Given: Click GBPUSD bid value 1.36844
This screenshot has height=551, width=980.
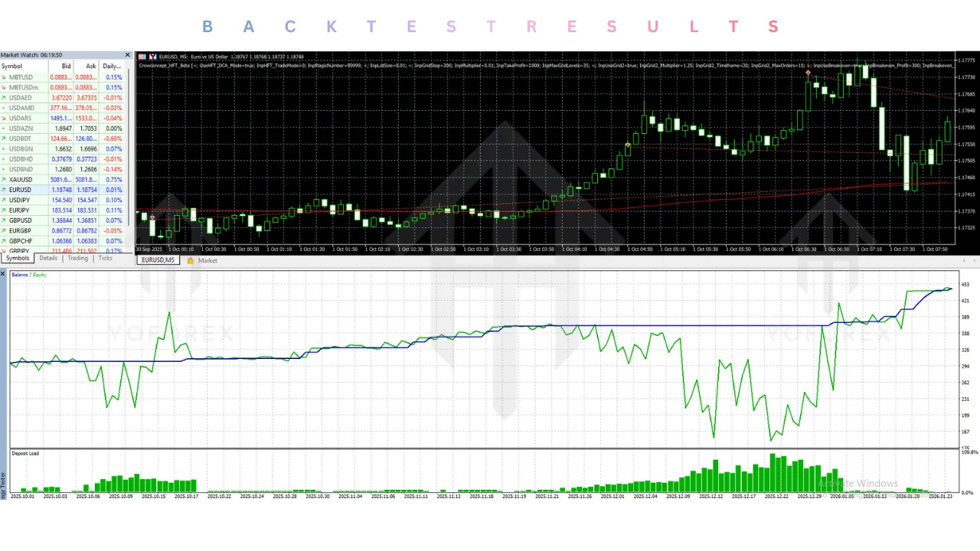Looking at the screenshot, I should (61, 220).
